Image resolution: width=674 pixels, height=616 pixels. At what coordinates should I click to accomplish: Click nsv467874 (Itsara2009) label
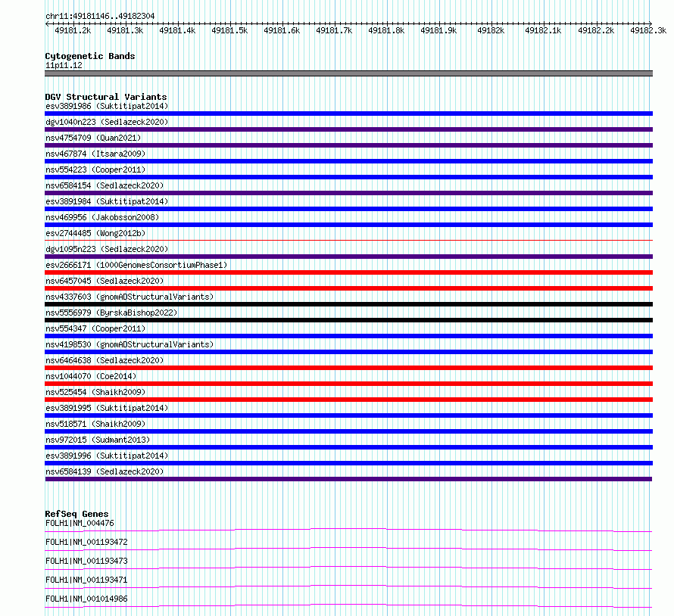point(95,154)
